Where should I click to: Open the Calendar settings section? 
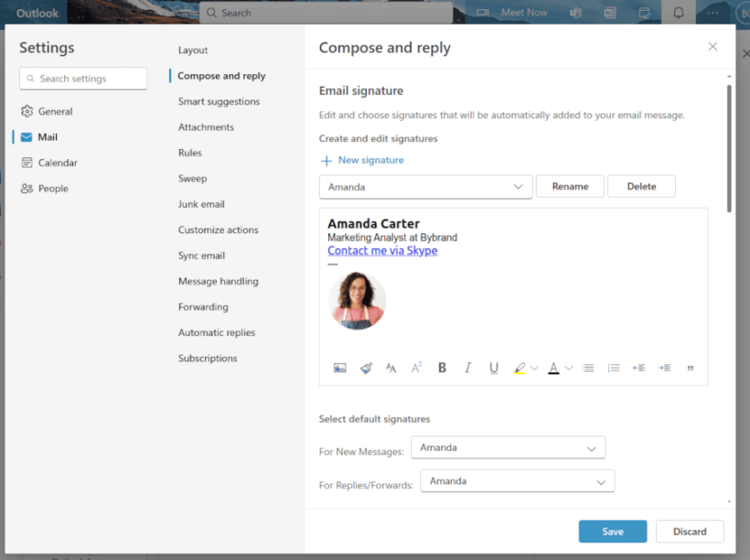coord(59,162)
